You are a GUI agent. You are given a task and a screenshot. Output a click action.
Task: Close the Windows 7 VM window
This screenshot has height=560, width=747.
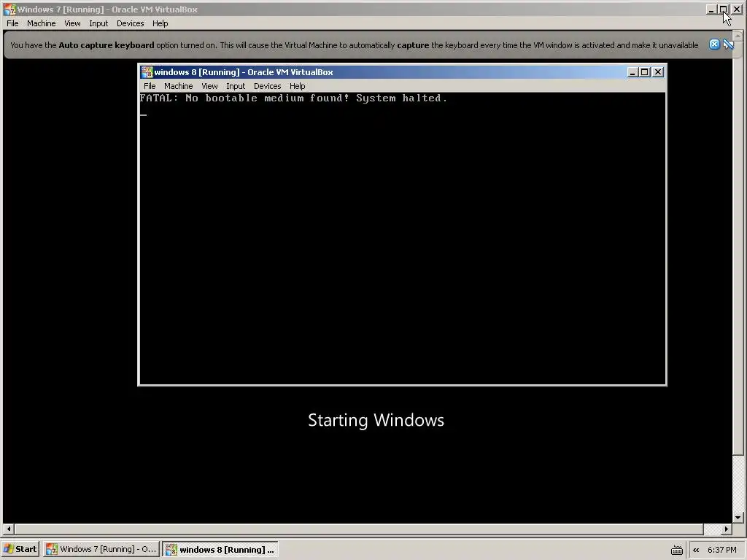(x=737, y=9)
